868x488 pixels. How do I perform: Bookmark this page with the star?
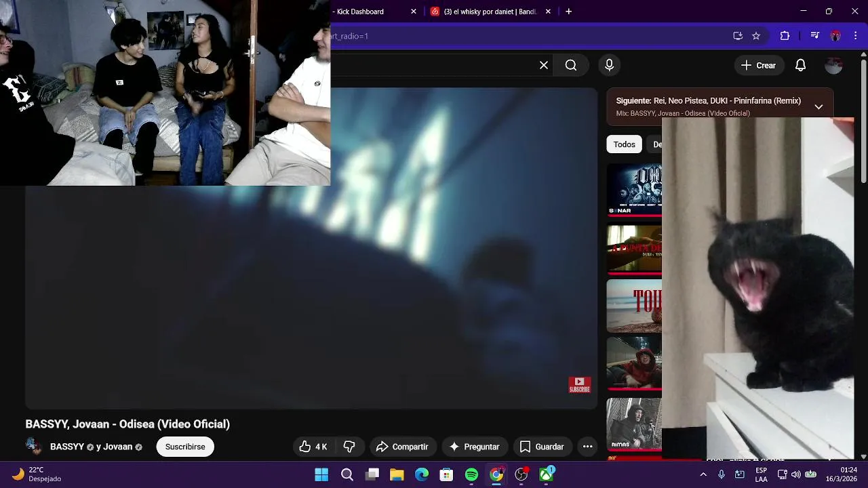tap(756, 36)
